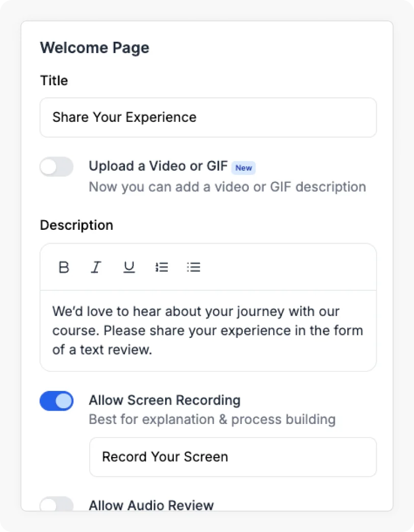Click the 'Allow Audio Review' label
Viewport: 414px width, 532px height.
151,506
